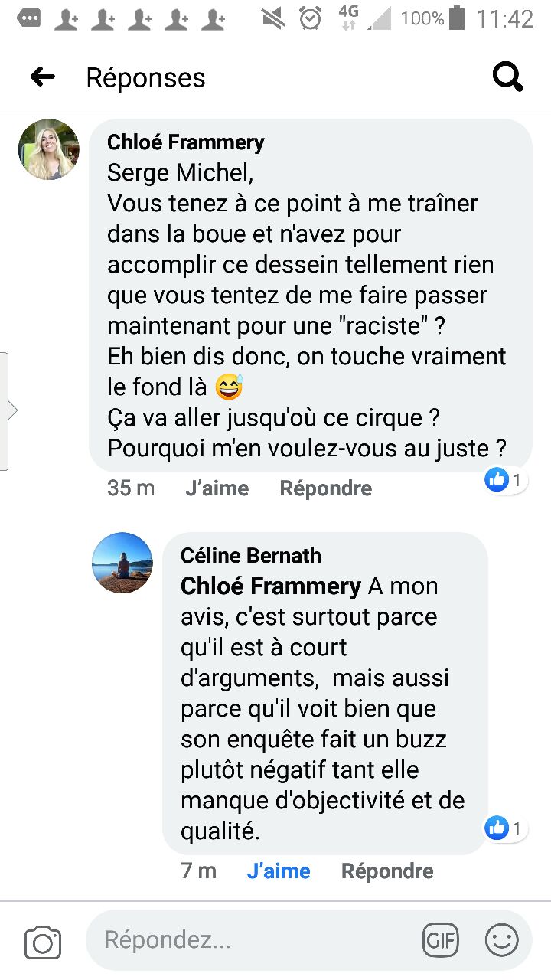Reply to Céline Bernath's comment
Image resolution: width=551 pixels, height=980 pixels.
pyautogui.click(x=387, y=871)
